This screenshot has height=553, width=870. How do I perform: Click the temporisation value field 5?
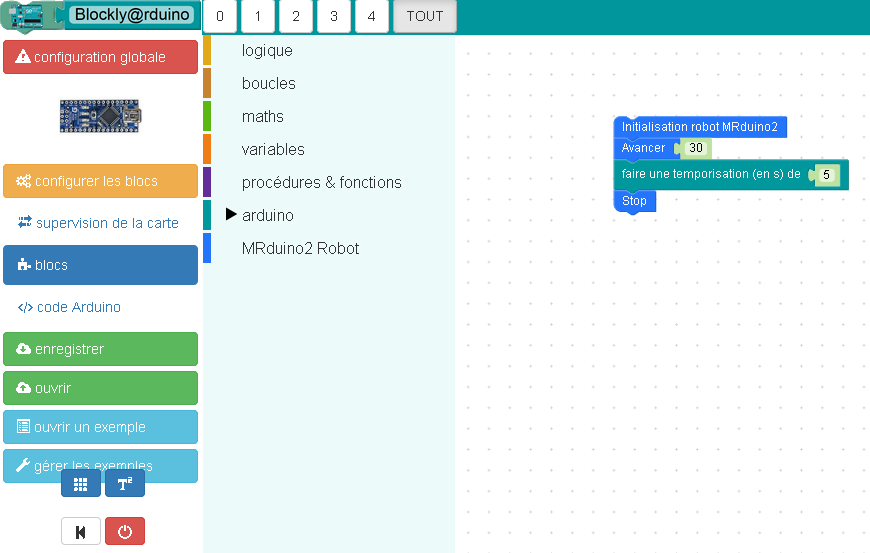tap(826, 175)
